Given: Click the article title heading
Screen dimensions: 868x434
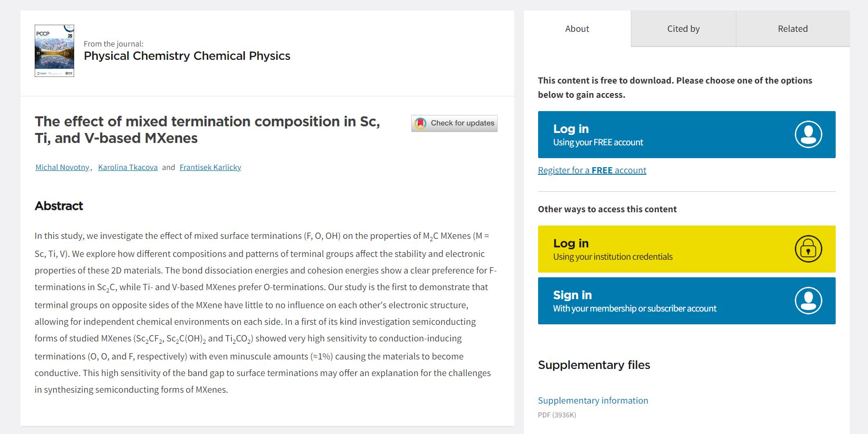Looking at the screenshot, I should [x=207, y=130].
